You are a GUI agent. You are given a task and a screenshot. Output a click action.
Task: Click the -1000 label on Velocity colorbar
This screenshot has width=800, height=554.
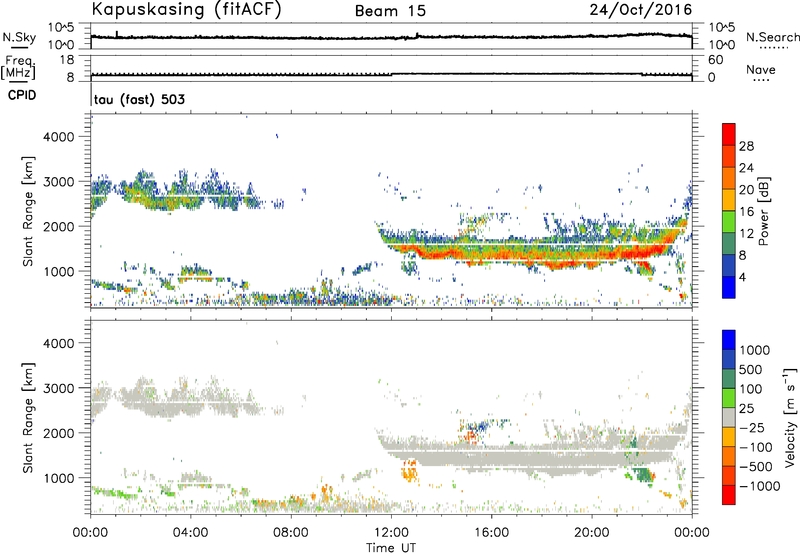click(x=760, y=486)
